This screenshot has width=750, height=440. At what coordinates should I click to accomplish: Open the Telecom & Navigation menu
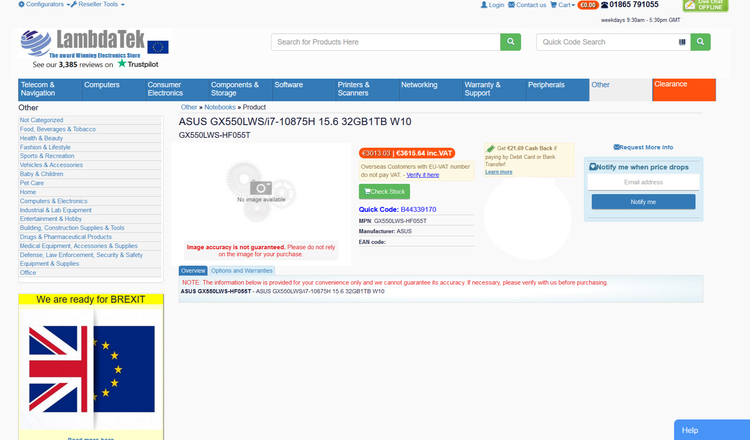point(50,89)
